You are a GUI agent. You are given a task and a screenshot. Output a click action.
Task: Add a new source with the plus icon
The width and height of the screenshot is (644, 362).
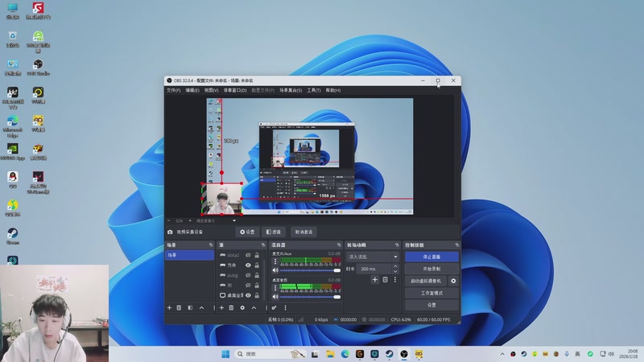point(222,308)
